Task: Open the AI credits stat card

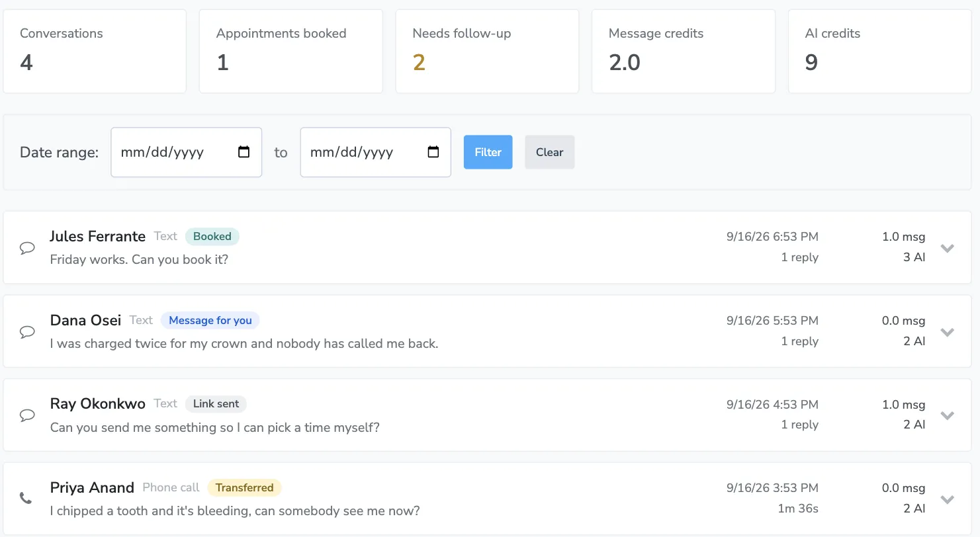Action: coord(879,51)
